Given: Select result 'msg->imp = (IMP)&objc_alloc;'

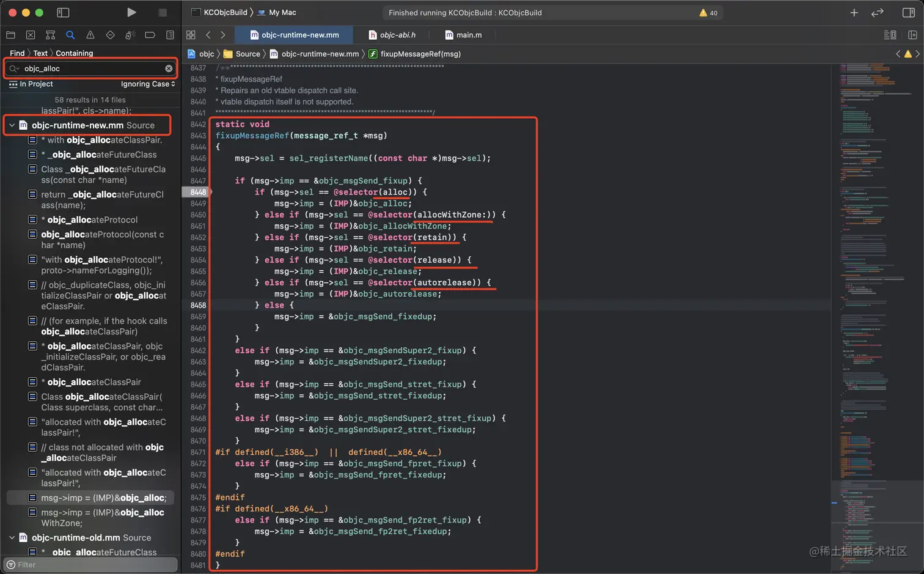Looking at the screenshot, I should point(103,498).
